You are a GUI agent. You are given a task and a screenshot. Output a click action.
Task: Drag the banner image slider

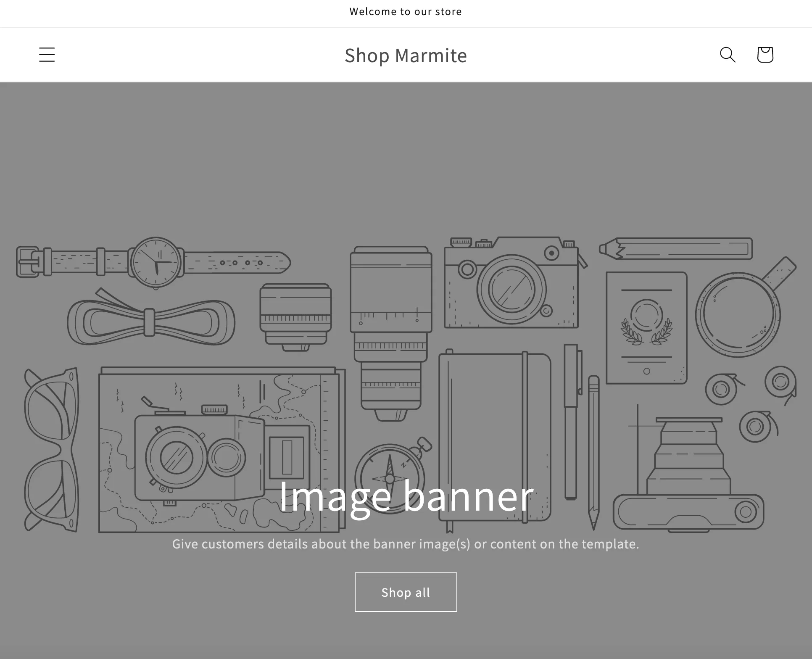coord(406,370)
